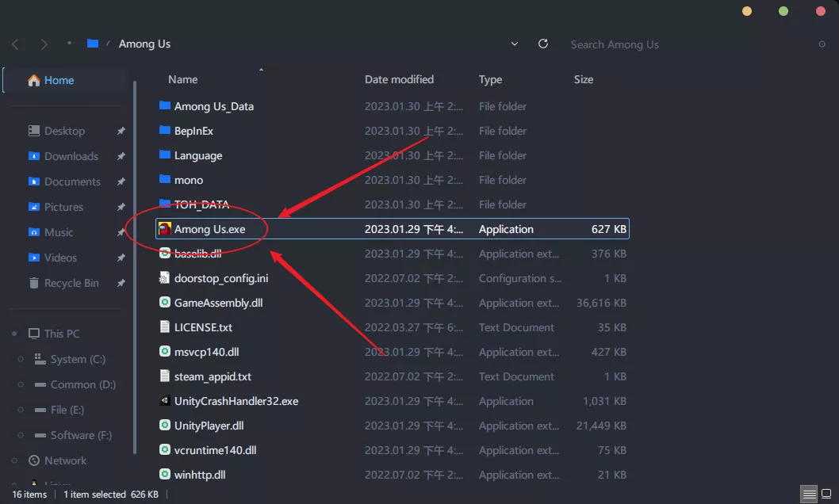Open Downloads from the sidebar
839x504 pixels.
(71, 156)
